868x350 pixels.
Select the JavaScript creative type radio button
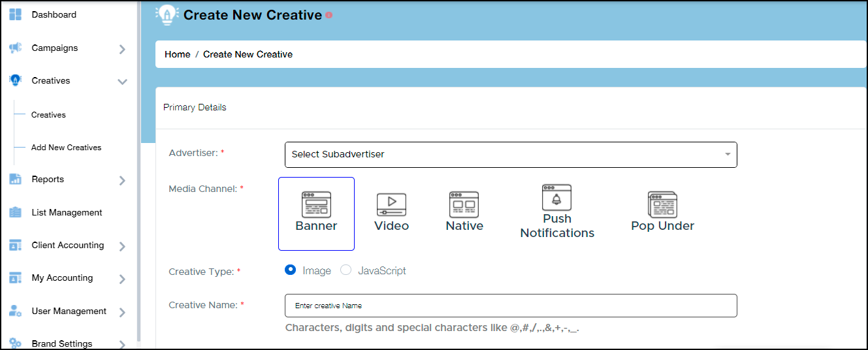[x=346, y=270]
